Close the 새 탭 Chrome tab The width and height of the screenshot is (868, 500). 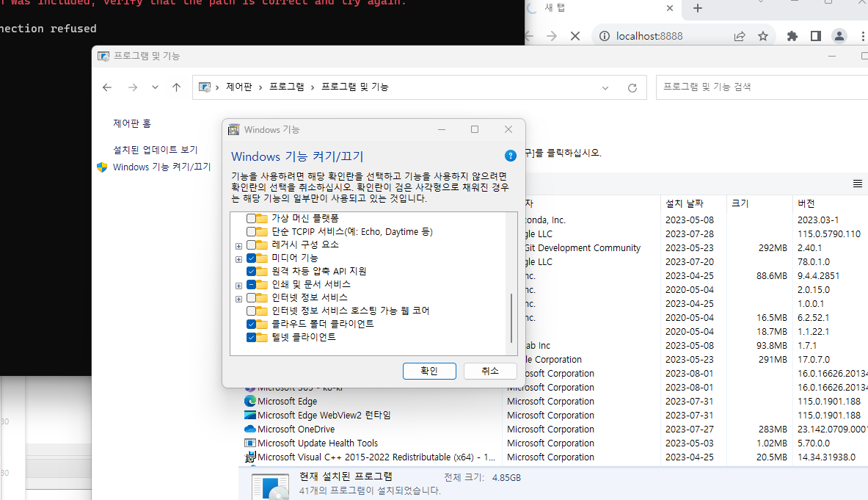(x=670, y=8)
